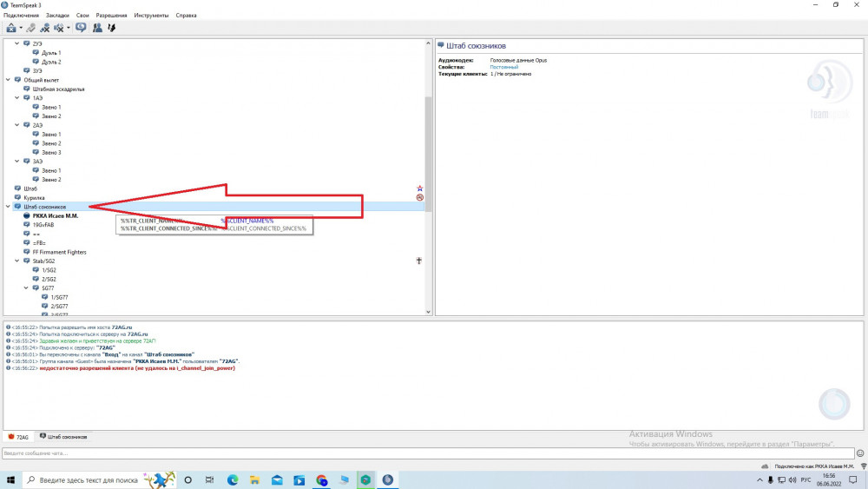Viewport: 868px width, 489px height.
Task: Click the cross icon on Stab/SG2 row
Action: [419, 261]
